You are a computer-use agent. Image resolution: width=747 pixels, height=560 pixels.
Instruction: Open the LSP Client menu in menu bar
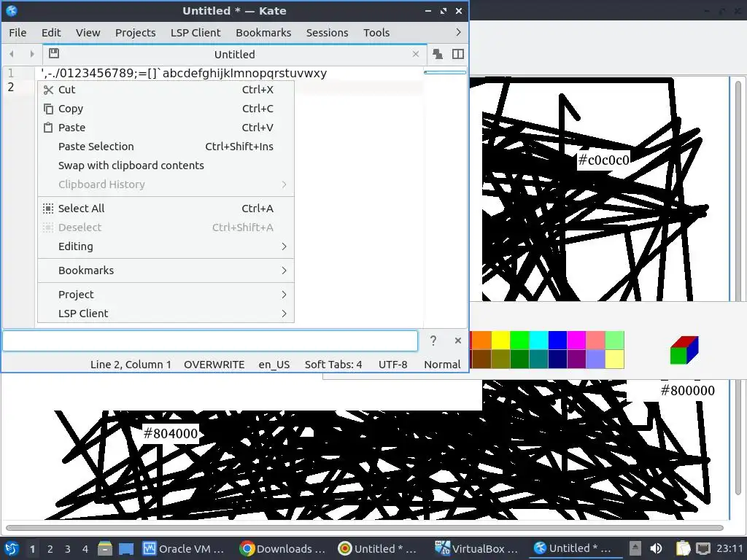(x=196, y=32)
